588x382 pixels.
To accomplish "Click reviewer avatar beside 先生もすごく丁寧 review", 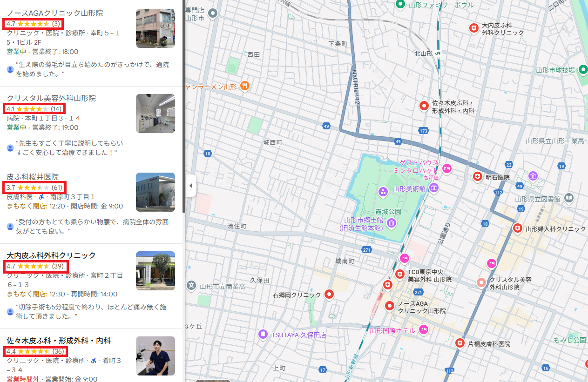I will coord(10,147).
